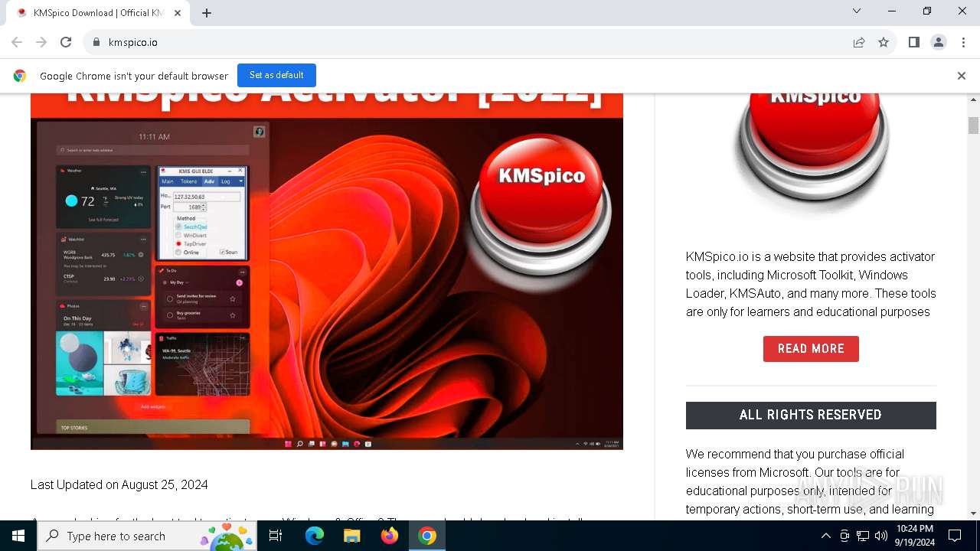Bookmark this tab with star icon

tap(884, 42)
